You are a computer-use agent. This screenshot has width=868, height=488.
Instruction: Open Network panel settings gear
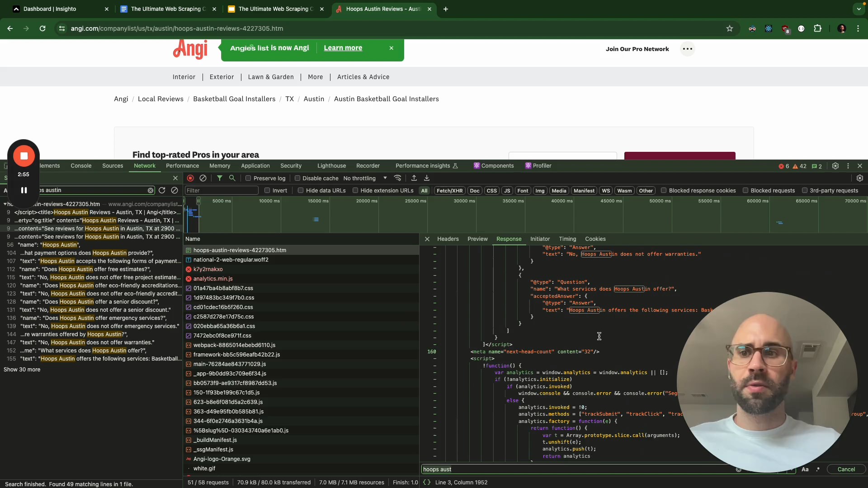point(860,178)
